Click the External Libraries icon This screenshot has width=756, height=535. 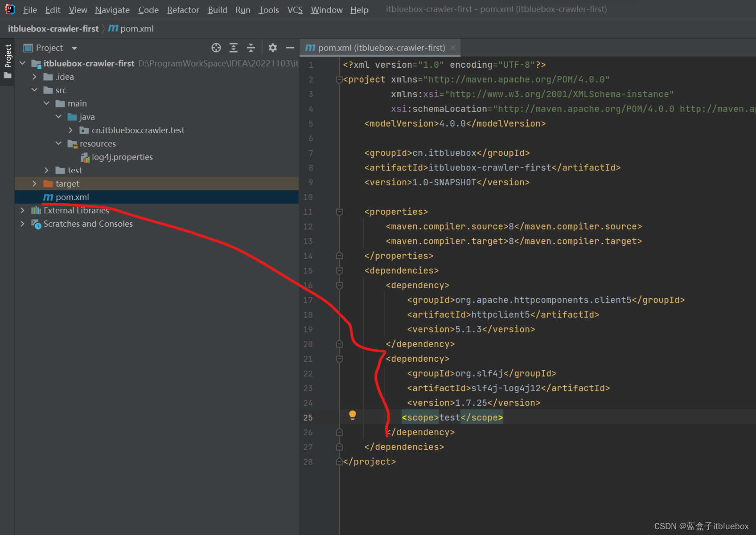click(36, 210)
